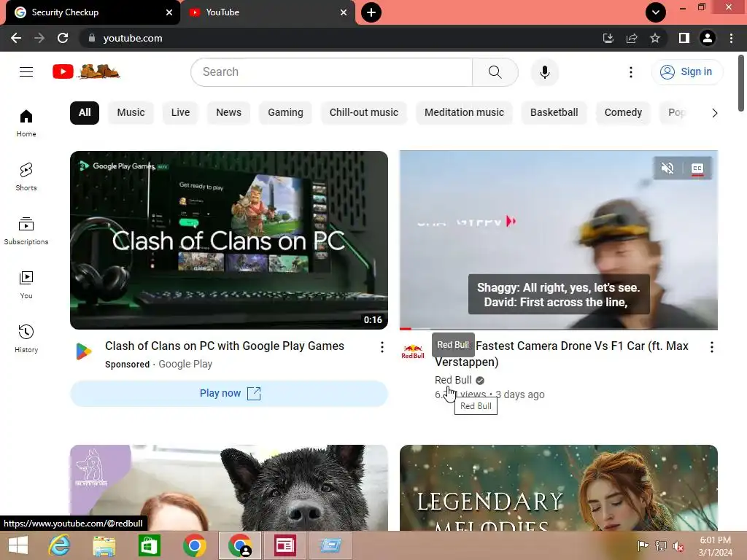
Task: Reload the YouTube page
Action: click(x=63, y=38)
